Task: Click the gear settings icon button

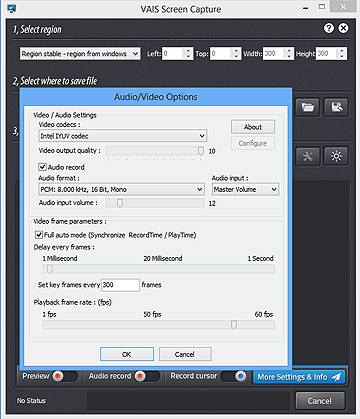Action: tap(337, 156)
